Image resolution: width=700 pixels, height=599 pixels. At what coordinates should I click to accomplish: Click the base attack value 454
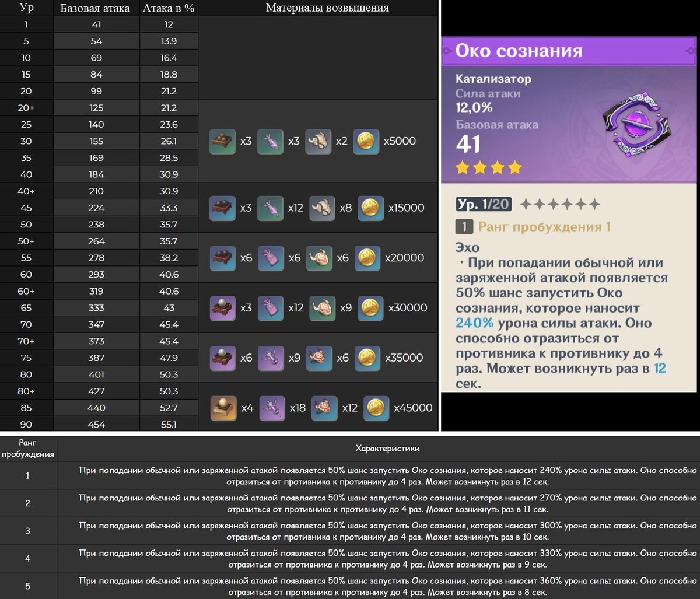[96, 425]
